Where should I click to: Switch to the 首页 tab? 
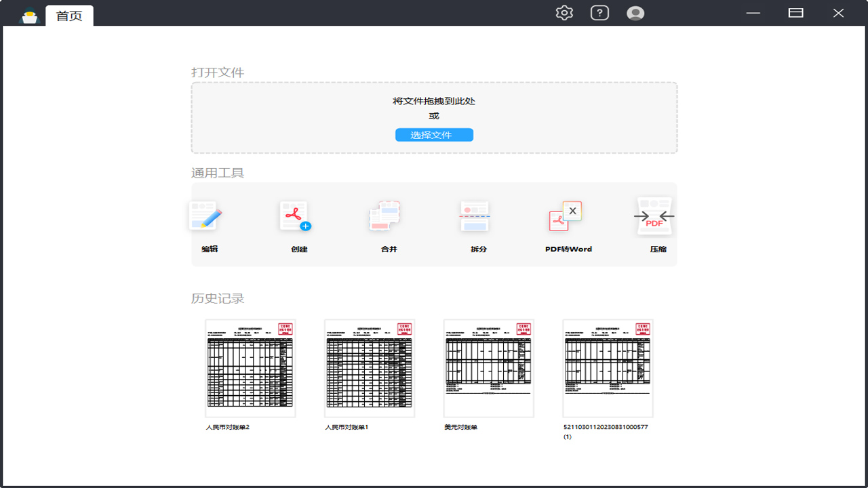pos(68,15)
